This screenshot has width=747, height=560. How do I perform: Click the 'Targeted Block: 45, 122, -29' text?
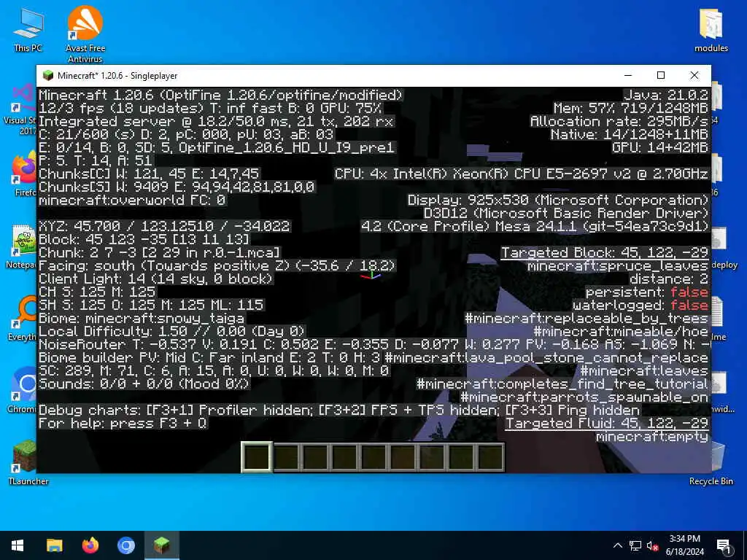tap(605, 253)
